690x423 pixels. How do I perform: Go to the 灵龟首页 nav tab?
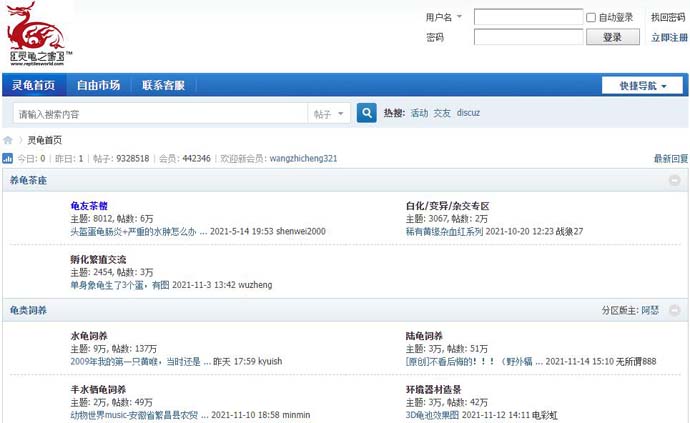[34, 86]
